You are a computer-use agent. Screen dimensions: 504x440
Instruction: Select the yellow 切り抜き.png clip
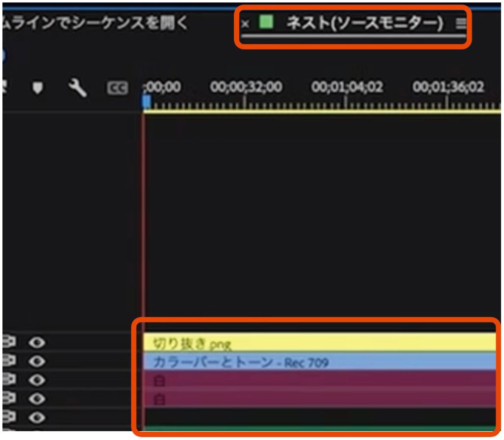[x=320, y=342]
